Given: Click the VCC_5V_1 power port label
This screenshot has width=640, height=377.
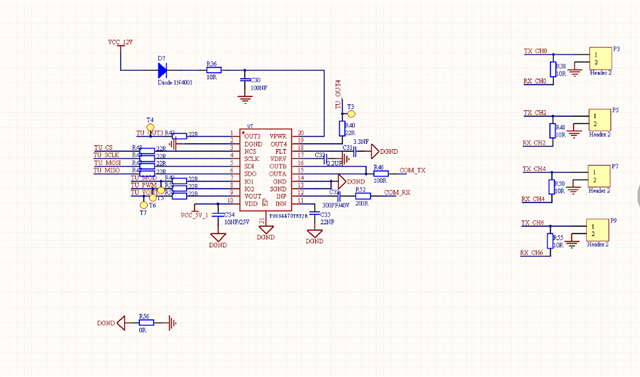Looking at the screenshot, I should click(194, 215).
